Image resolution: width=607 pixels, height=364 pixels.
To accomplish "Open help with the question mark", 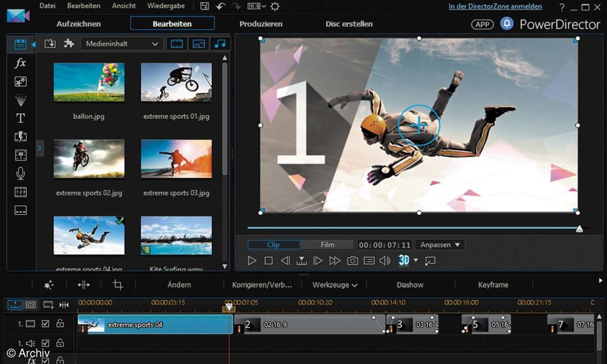I will 562,7.
